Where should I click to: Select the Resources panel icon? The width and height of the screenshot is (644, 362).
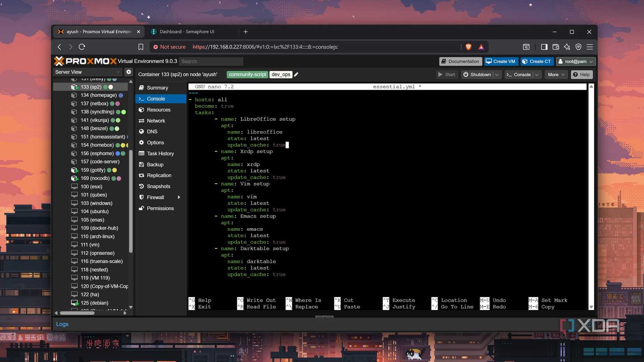coord(142,110)
